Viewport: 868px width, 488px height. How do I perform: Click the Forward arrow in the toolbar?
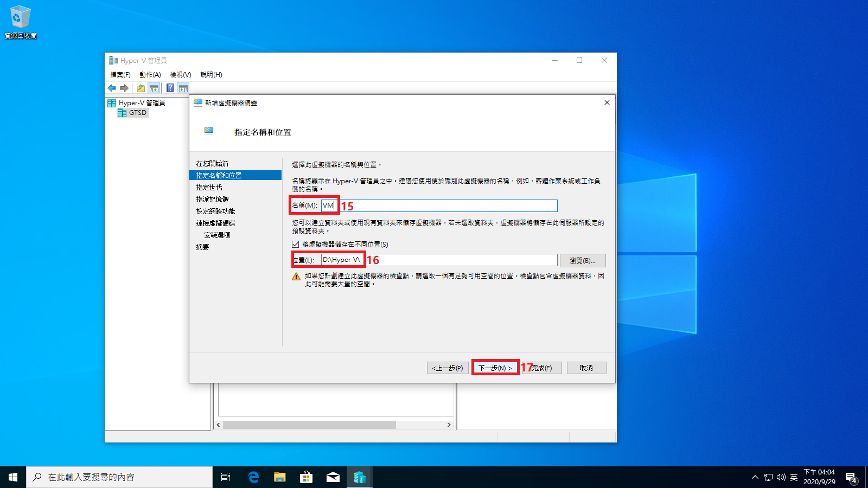[x=124, y=88]
